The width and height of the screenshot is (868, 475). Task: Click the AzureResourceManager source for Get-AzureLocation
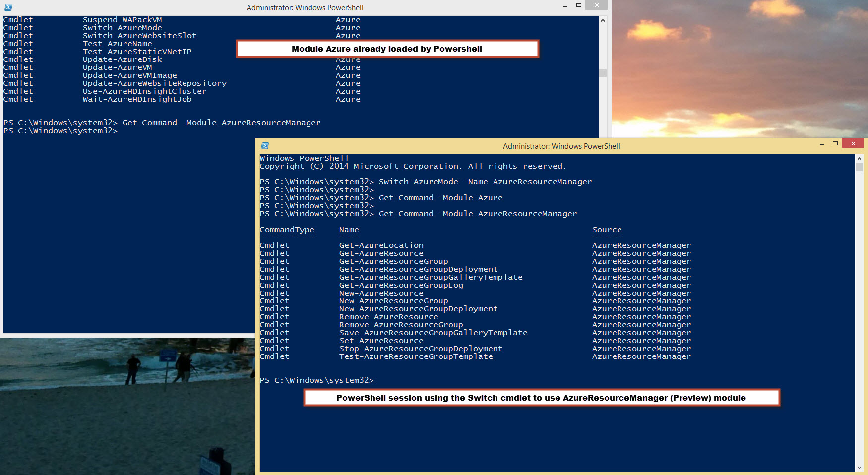pyautogui.click(x=642, y=245)
